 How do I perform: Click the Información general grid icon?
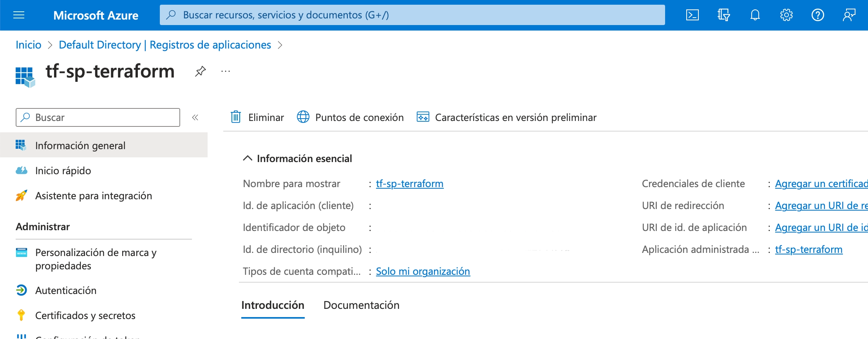pyautogui.click(x=21, y=145)
